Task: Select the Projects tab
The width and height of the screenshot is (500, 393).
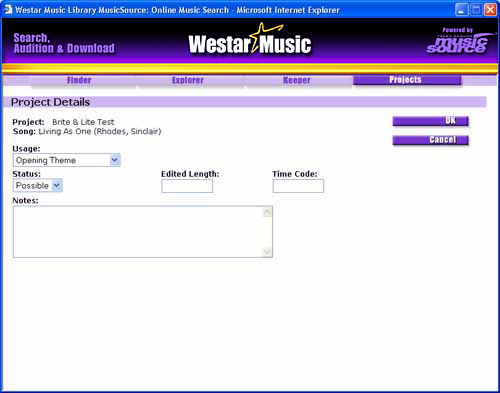Action: (407, 80)
